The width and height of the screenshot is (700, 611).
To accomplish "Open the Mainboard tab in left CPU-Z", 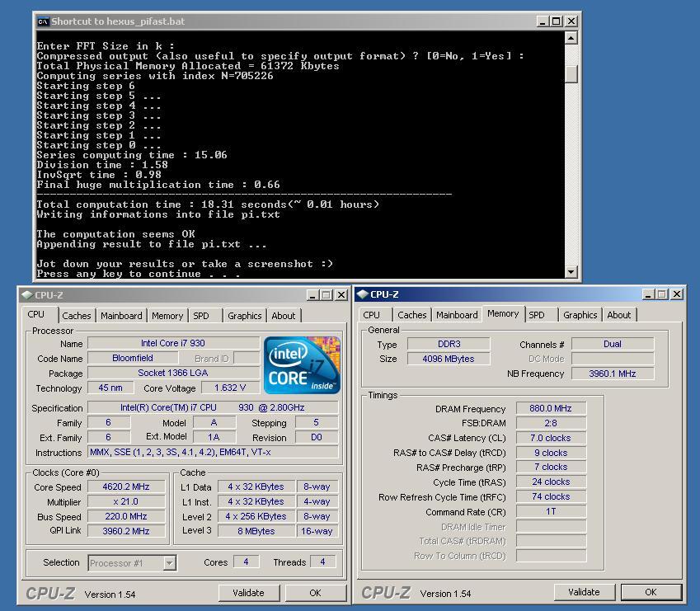I will (121, 316).
